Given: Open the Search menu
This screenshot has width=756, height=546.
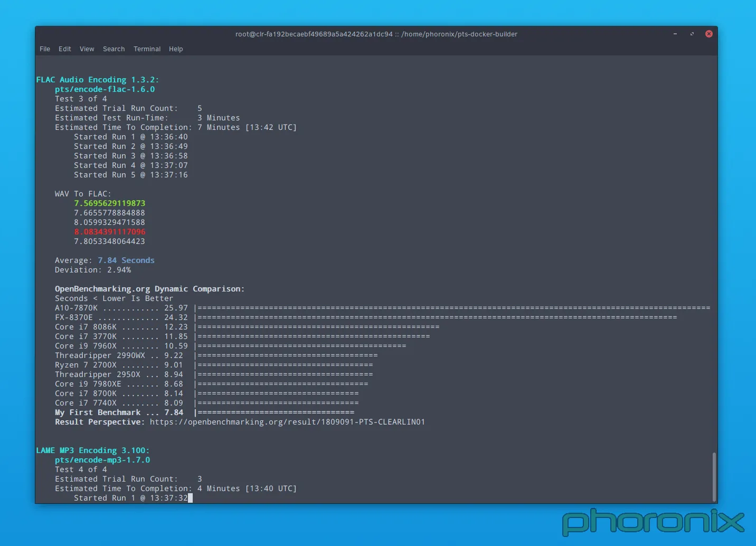Looking at the screenshot, I should 114,49.
